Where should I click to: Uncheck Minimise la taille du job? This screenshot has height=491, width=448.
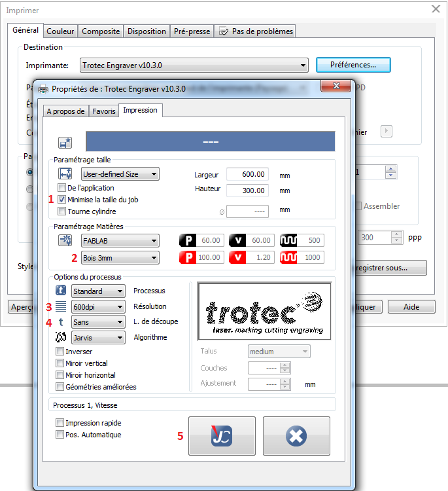(62, 199)
